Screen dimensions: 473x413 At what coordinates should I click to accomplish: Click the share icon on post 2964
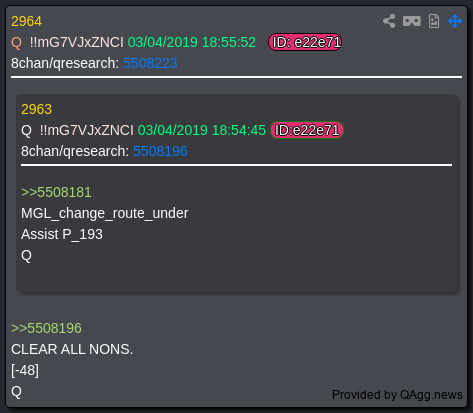pos(389,21)
